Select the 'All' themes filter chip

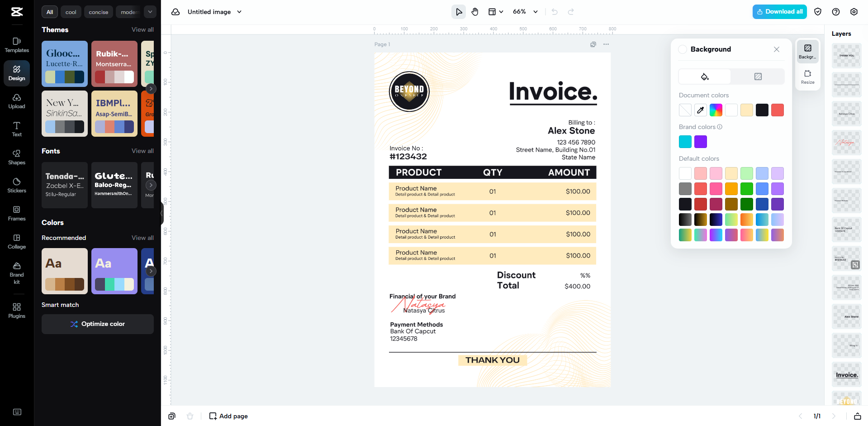pos(49,12)
